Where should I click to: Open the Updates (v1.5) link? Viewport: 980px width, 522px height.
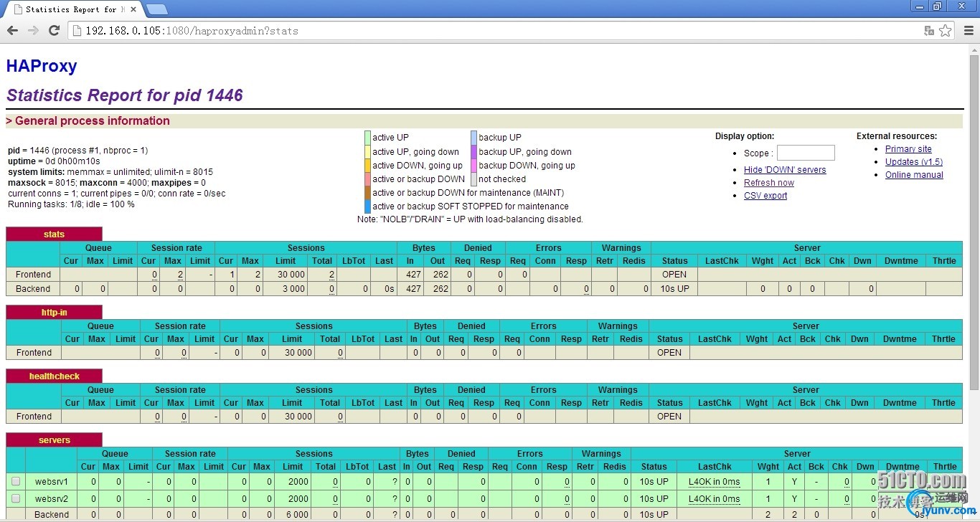pos(913,162)
